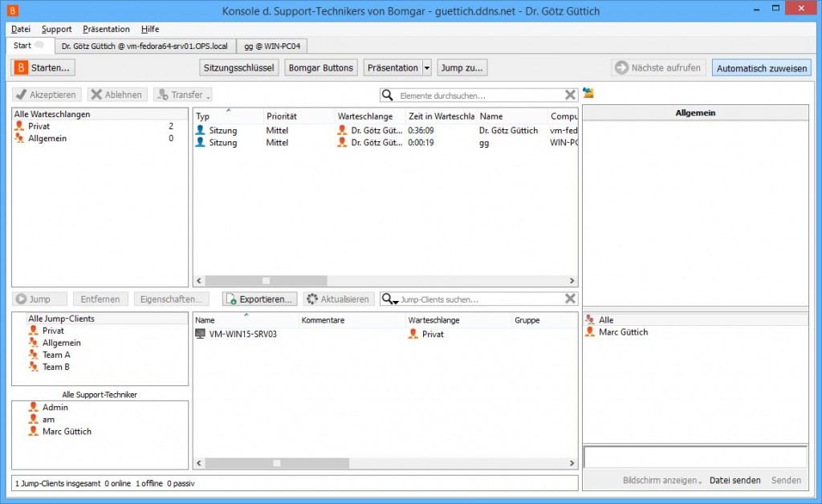Clear the Elemente durchsuchen field via X icon

pyautogui.click(x=570, y=94)
